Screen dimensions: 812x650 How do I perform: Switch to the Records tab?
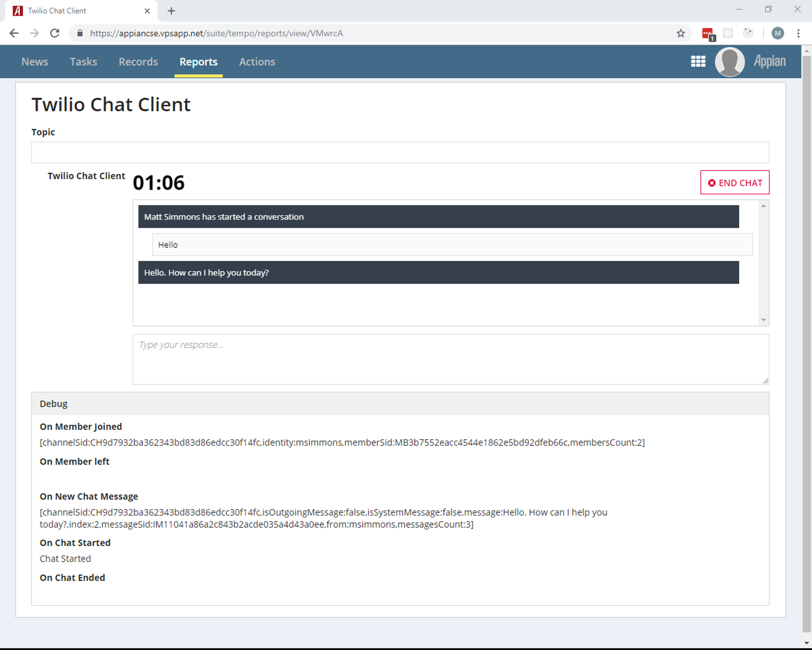tap(138, 61)
